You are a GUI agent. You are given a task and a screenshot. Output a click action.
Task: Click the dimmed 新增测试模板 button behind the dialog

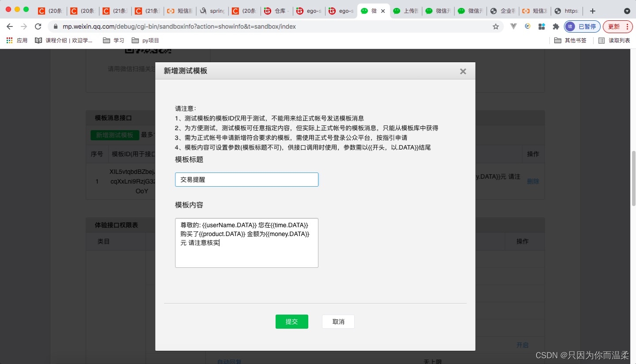pos(115,135)
